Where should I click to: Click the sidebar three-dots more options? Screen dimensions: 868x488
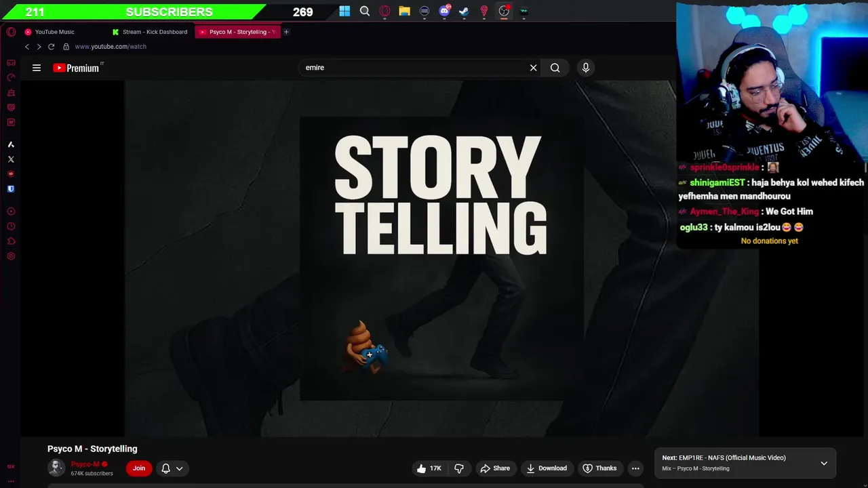tap(11, 481)
